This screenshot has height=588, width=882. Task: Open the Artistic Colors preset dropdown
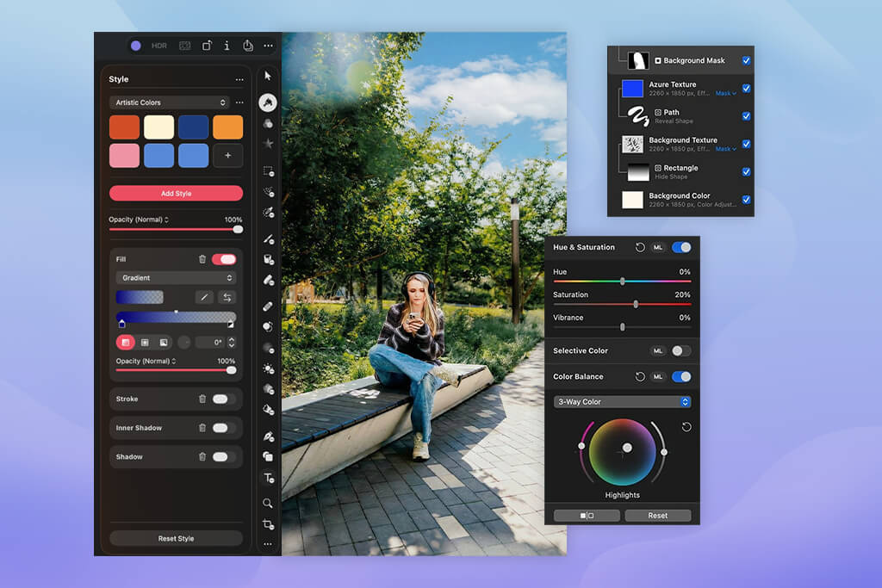click(170, 102)
